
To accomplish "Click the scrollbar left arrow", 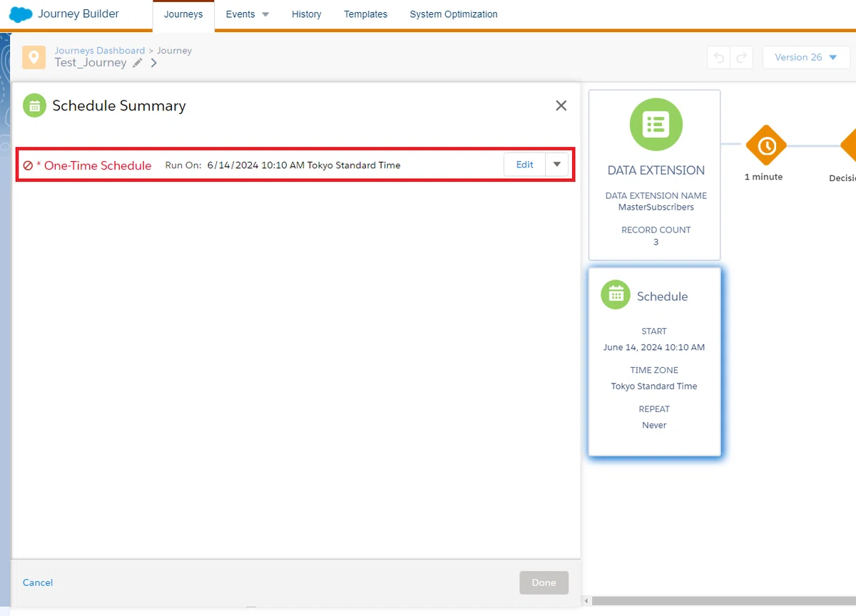I will tap(587, 601).
